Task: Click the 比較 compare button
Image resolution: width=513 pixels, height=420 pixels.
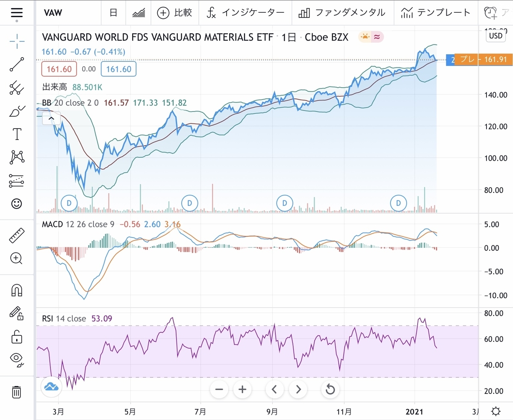Action: [x=174, y=13]
